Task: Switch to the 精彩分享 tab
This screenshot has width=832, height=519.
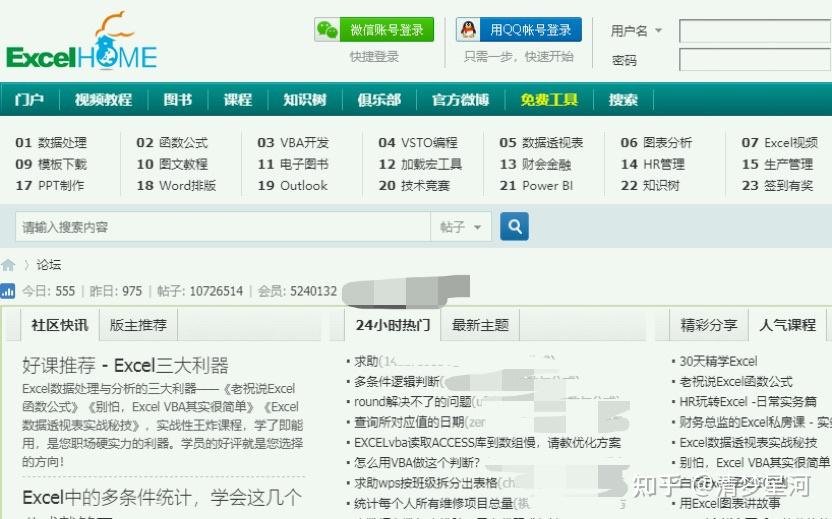Action: [709, 325]
